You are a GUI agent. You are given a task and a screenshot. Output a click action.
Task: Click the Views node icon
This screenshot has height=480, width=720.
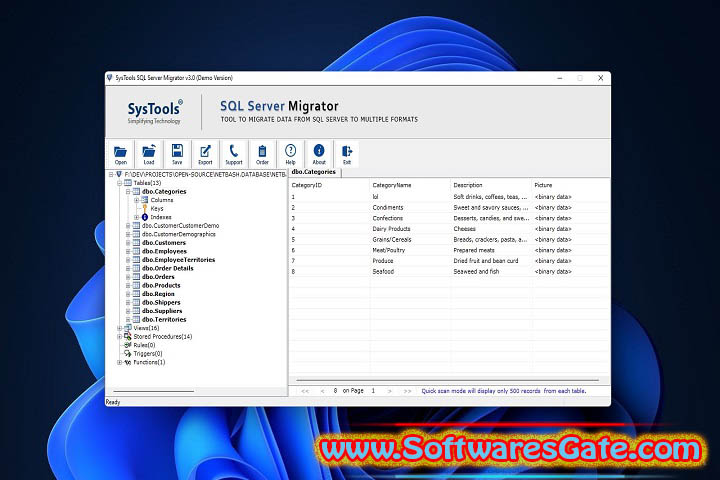128,328
